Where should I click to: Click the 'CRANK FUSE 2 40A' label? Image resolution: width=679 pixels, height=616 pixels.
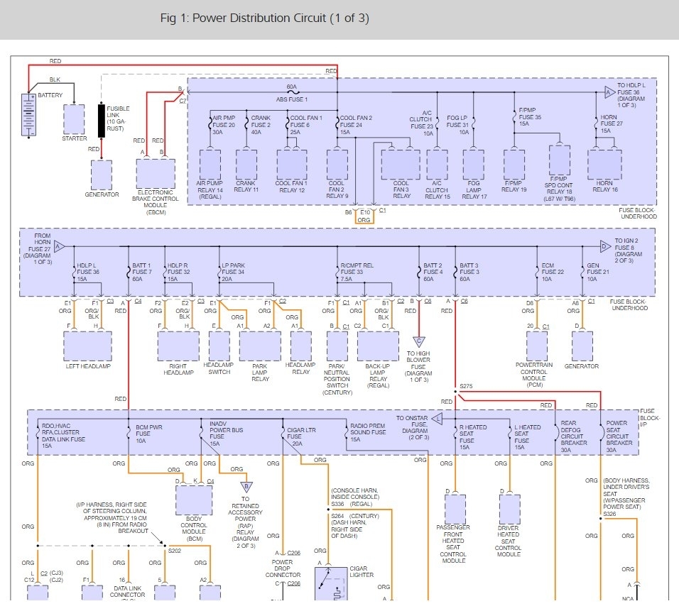pyautogui.click(x=261, y=125)
